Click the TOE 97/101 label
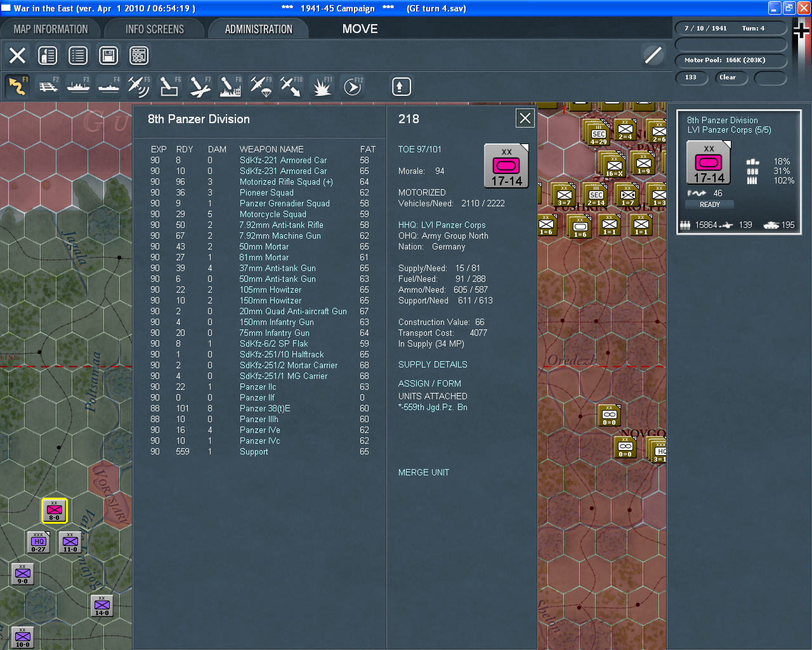Screen dimensions: 812x650 (x=419, y=149)
